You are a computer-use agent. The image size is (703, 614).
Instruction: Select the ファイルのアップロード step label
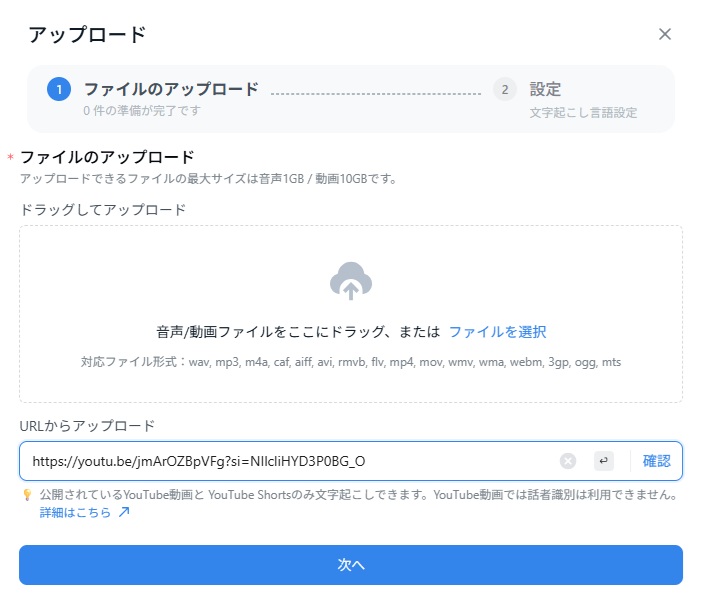tap(171, 89)
